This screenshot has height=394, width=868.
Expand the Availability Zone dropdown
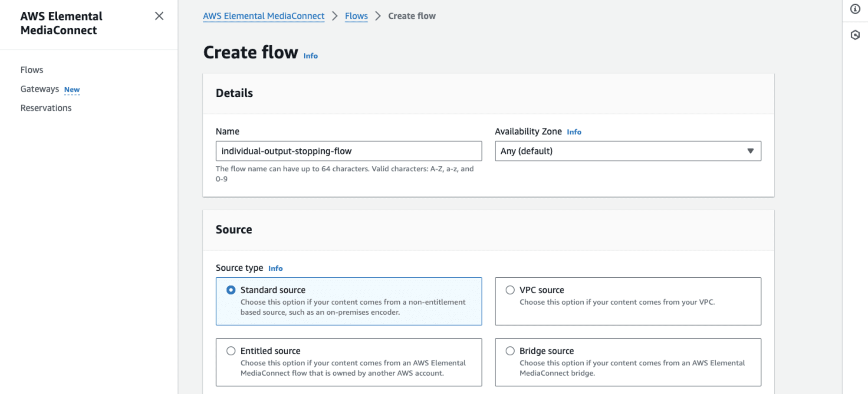(x=628, y=151)
